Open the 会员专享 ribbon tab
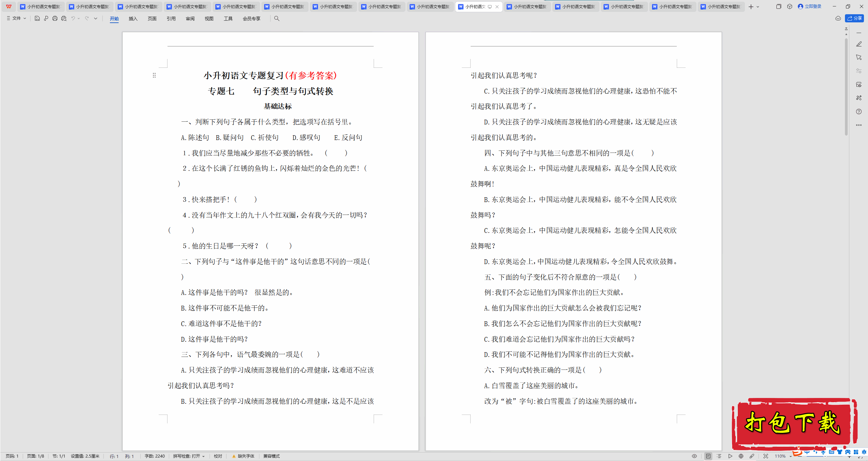The image size is (868, 461). click(x=252, y=19)
